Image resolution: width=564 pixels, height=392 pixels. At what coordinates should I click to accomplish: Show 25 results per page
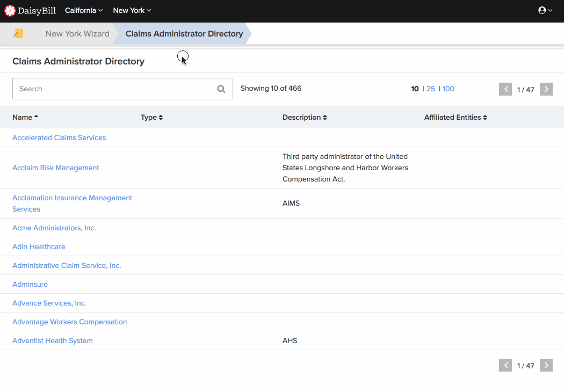[431, 89]
